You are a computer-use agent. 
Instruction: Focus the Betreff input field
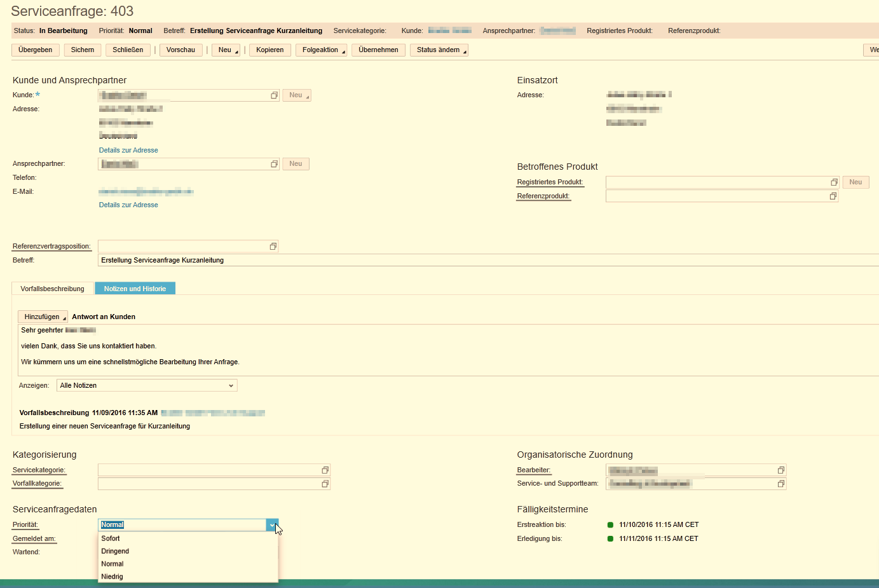(x=488, y=261)
